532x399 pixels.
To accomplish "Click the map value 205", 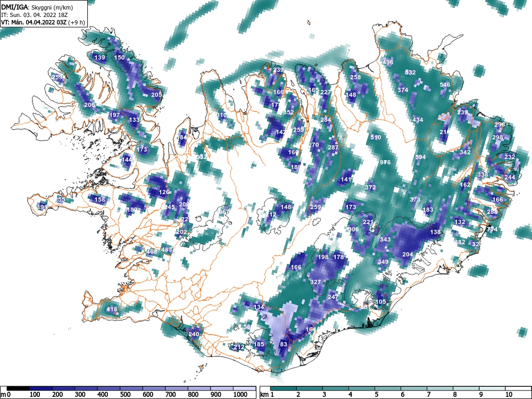I will (156, 95).
